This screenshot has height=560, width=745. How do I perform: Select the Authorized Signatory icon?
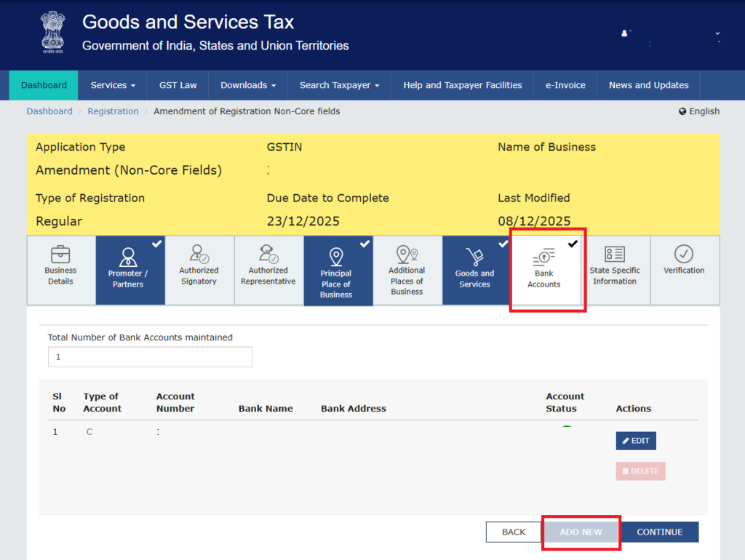pyautogui.click(x=199, y=269)
